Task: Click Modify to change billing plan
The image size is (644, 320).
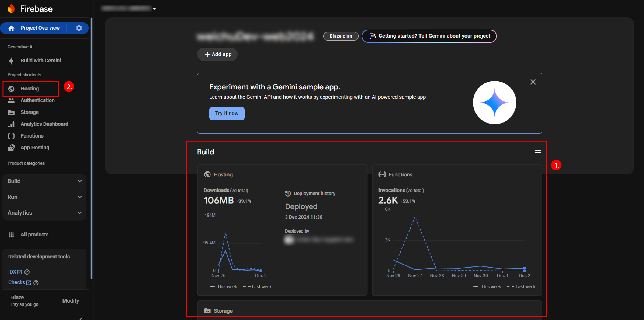Action: pyautogui.click(x=70, y=301)
